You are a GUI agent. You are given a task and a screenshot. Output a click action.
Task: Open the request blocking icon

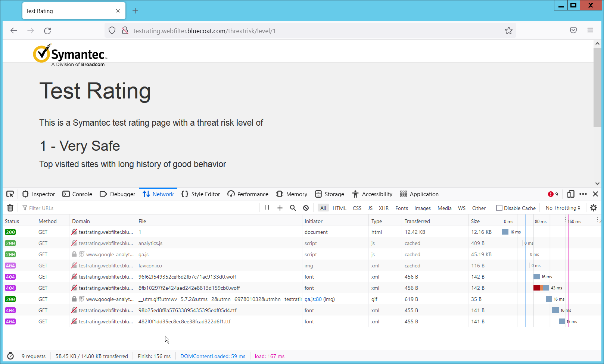click(306, 208)
